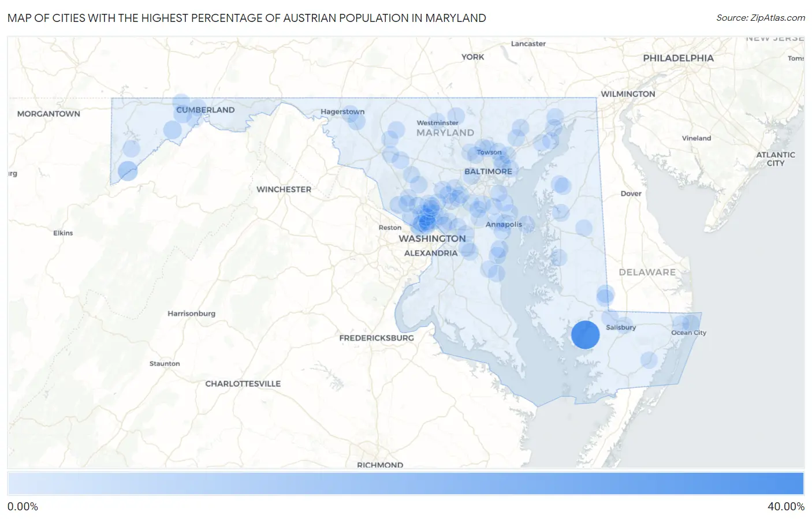Click the 'Reston' map label
812x519 pixels.
[x=390, y=228]
